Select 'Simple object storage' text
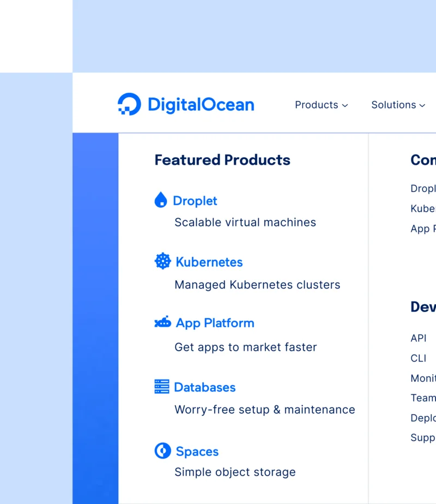This screenshot has width=436, height=504. coord(235,472)
